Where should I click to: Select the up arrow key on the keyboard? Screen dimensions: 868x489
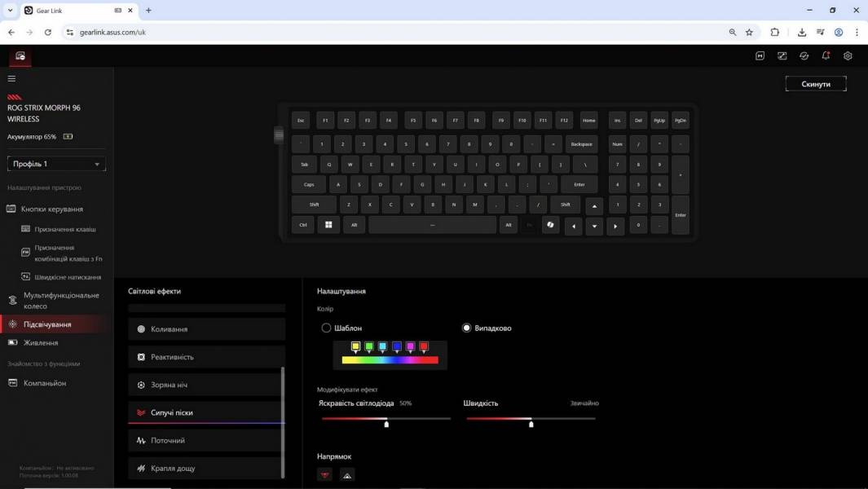(x=594, y=206)
